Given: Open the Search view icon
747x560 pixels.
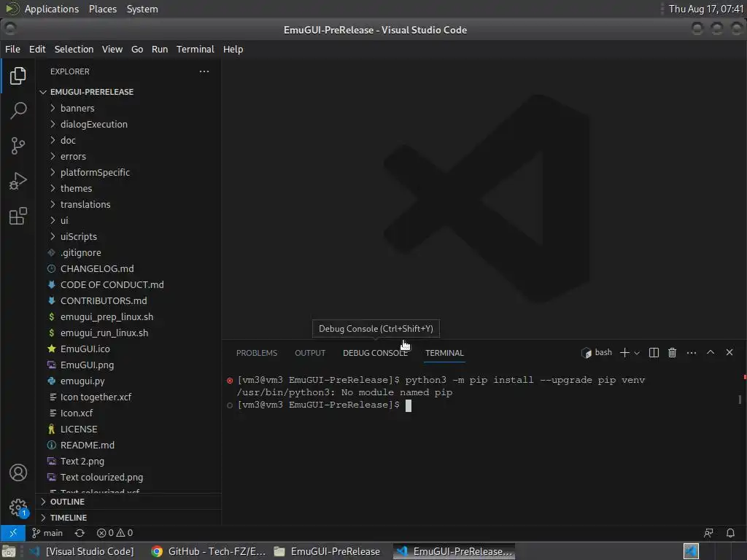Looking at the screenshot, I should [18, 111].
